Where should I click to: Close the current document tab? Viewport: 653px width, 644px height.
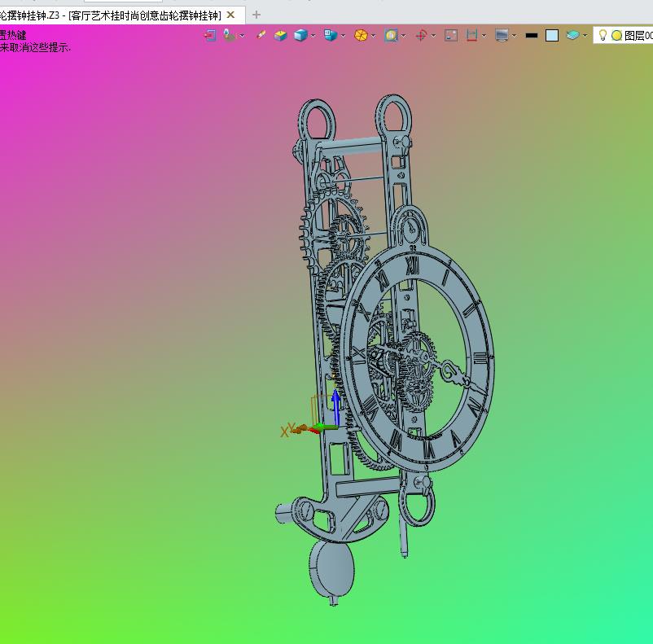pos(230,15)
